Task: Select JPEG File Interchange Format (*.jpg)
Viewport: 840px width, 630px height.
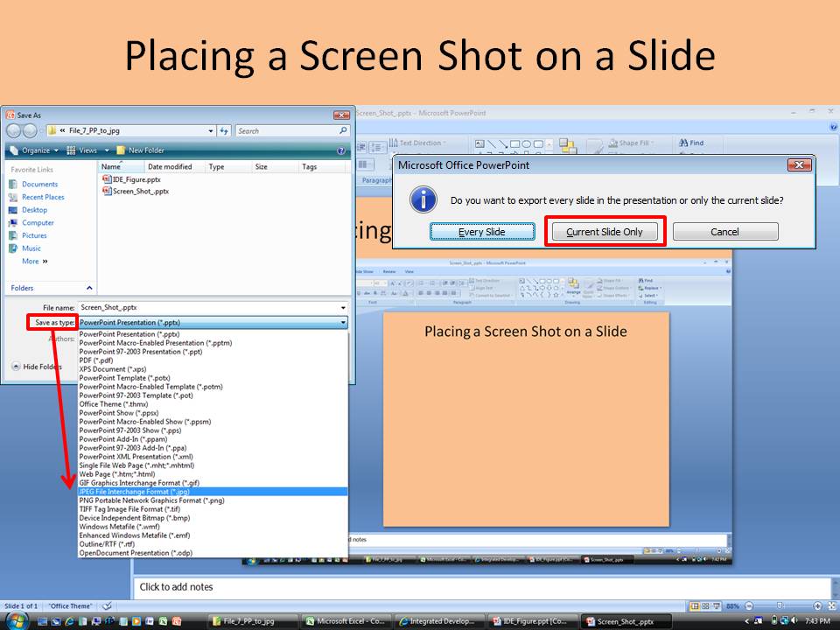Action: coord(213,491)
